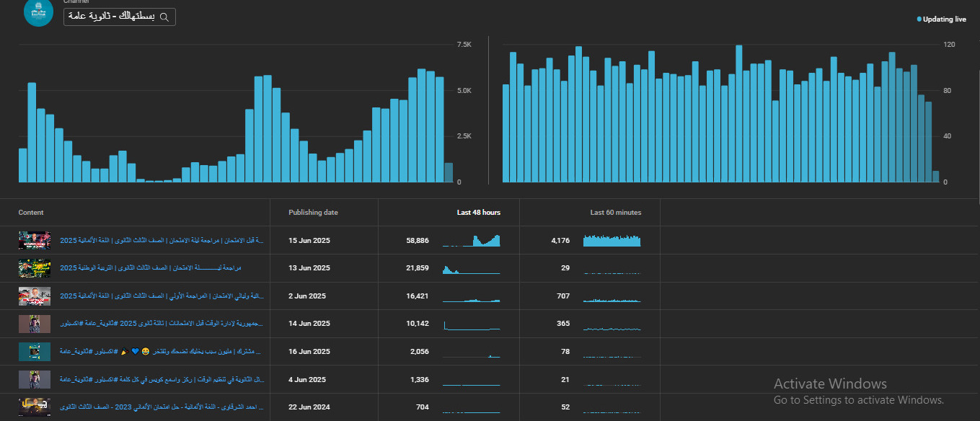Open the title link of the 2 Jun 2025 video
Screen dimensions: 980x421
click(x=162, y=296)
